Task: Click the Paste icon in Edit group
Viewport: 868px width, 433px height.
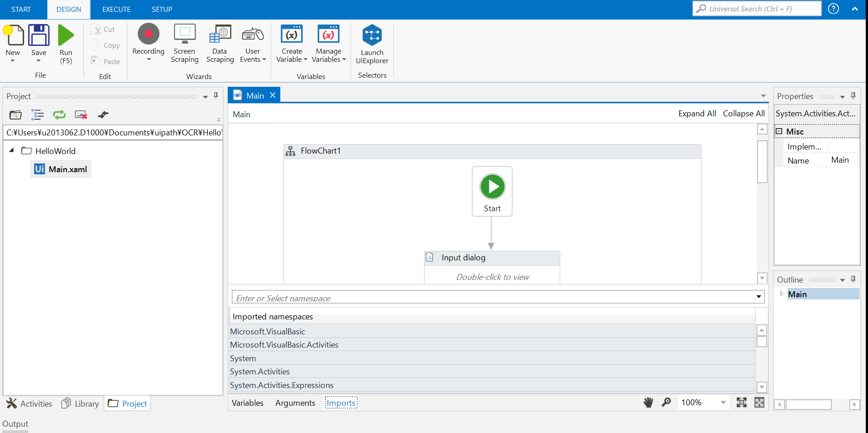Action: (95, 60)
